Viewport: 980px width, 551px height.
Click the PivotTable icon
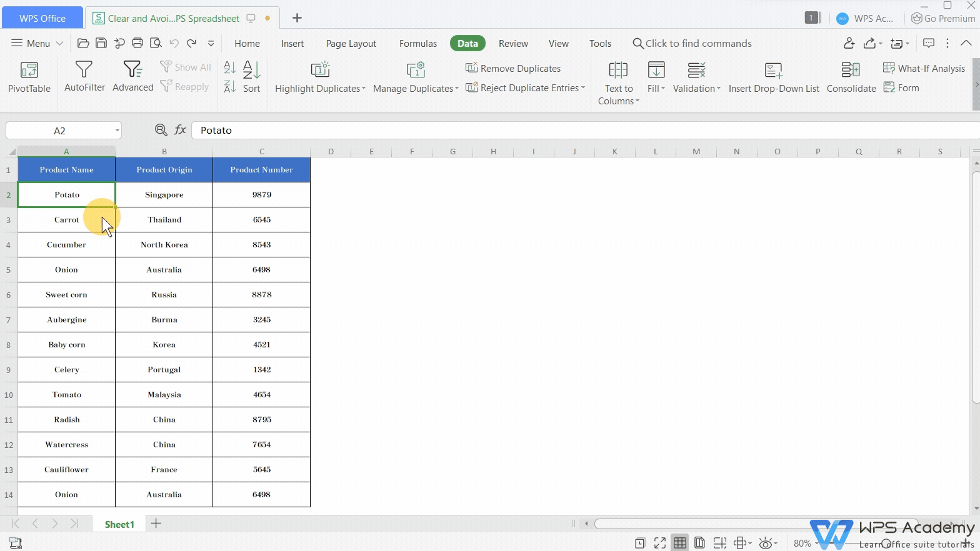coord(29,70)
